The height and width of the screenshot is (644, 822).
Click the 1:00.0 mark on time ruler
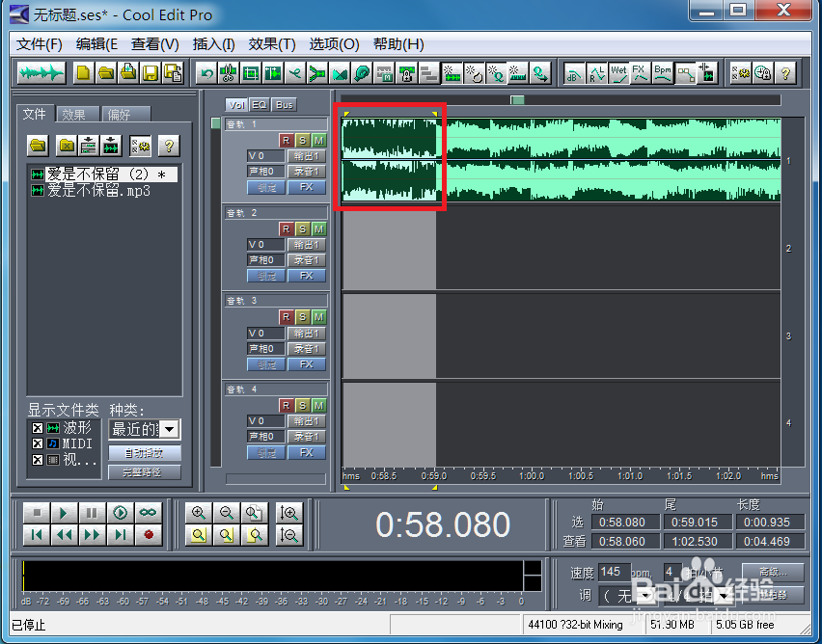tap(532, 476)
